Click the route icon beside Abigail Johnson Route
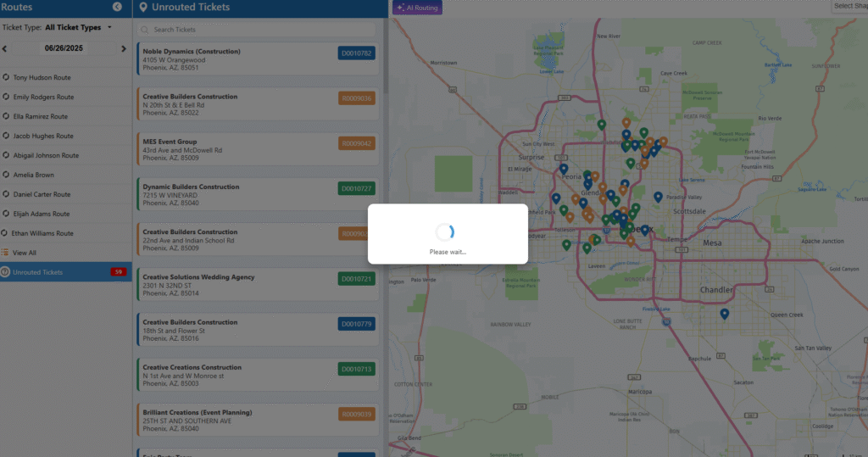This screenshot has height=457, width=868. 6,154
